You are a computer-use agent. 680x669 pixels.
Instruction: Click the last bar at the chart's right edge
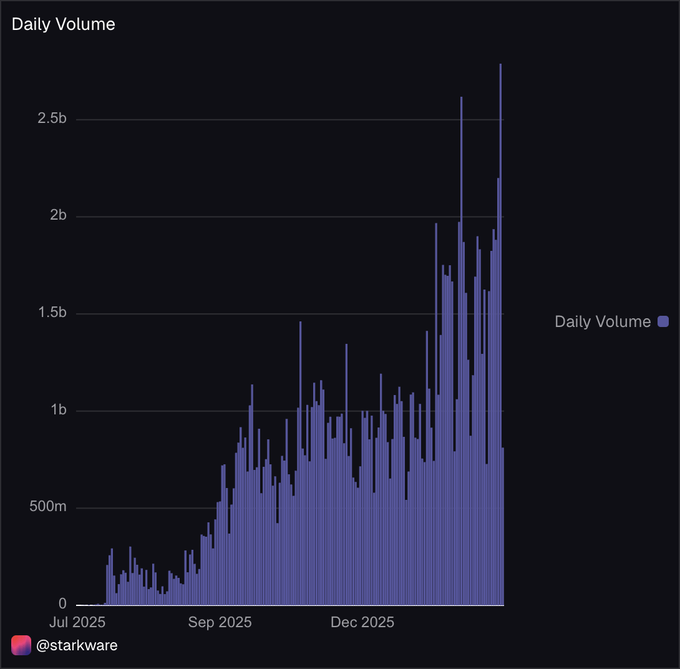pos(503,526)
